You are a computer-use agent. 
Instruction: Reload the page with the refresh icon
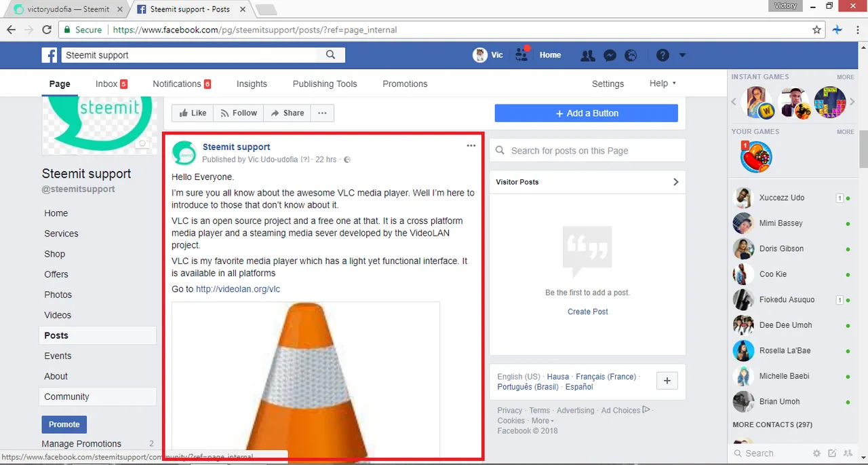(47, 30)
